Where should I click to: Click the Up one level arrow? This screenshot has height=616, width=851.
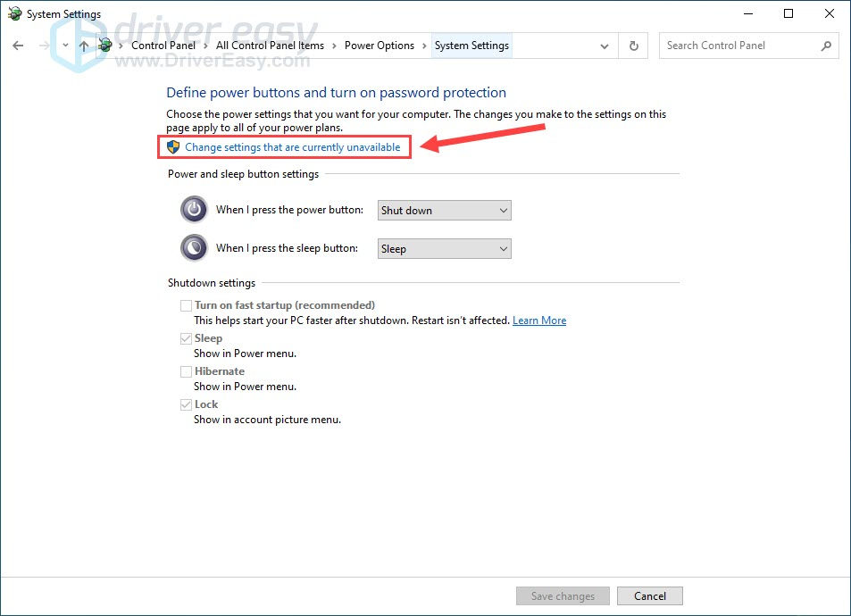84,45
